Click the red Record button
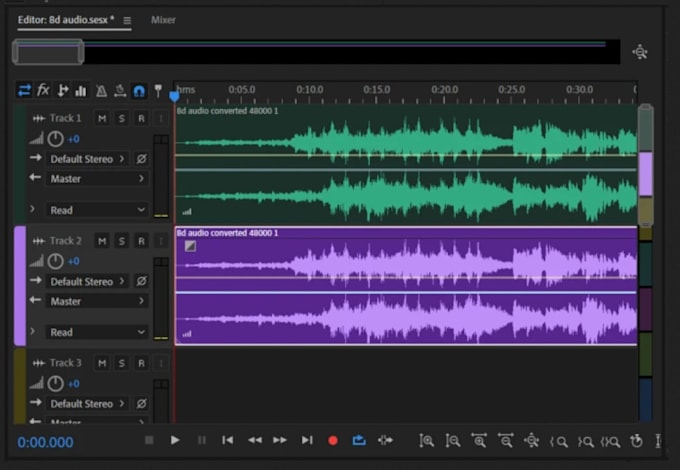Viewport: 680px width, 470px height. coord(333,440)
